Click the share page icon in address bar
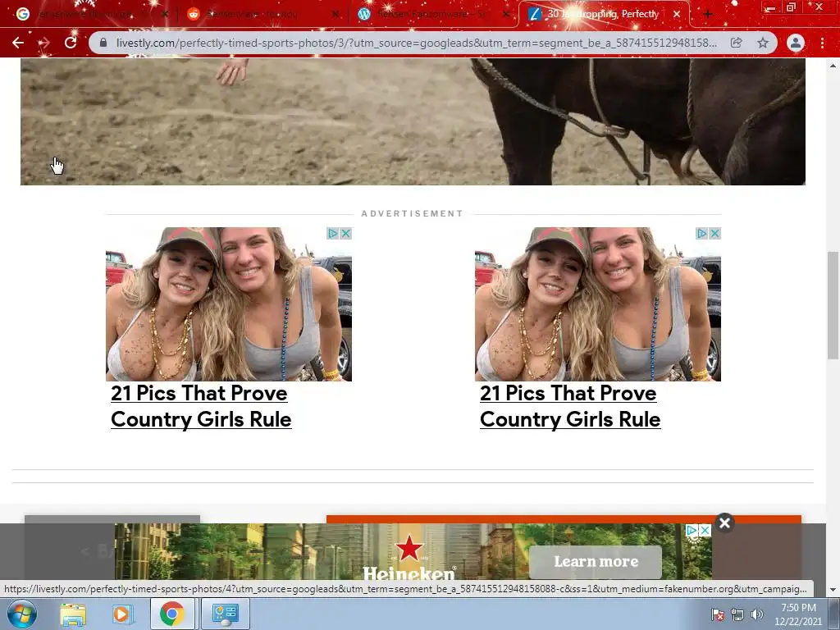 tap(737, 43)
